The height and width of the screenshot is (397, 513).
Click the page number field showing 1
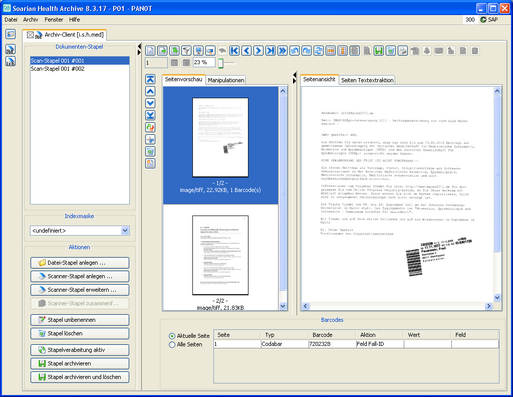pos(156,62)
